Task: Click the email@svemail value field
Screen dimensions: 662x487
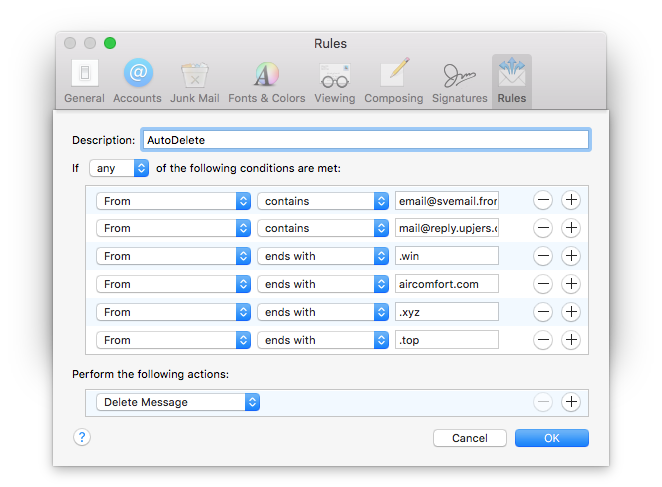Action: click(447, 201)
